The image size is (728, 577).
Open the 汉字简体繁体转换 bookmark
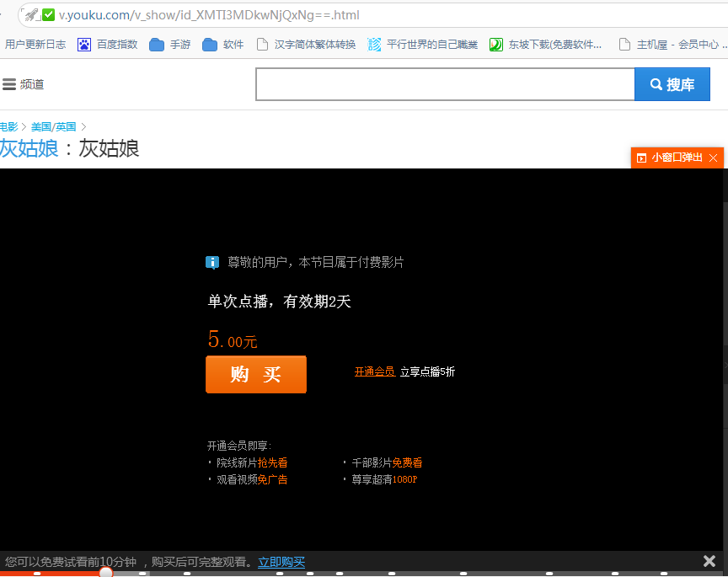point(307,45)
